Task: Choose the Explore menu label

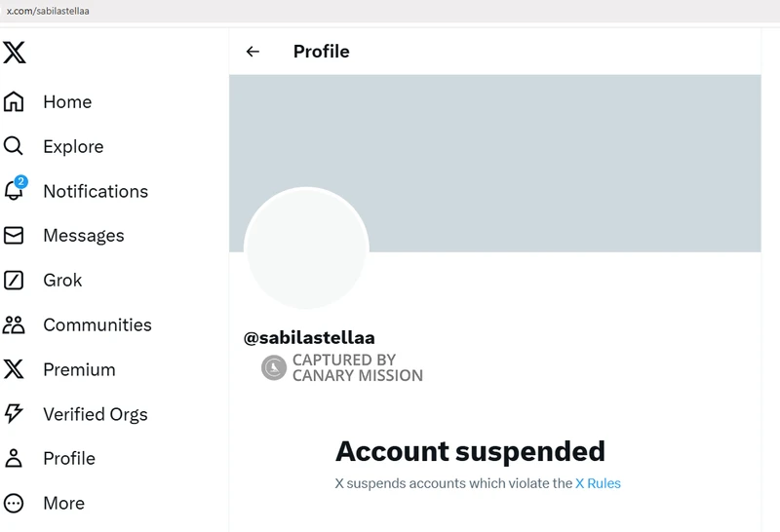Action: tap(74, 147)
